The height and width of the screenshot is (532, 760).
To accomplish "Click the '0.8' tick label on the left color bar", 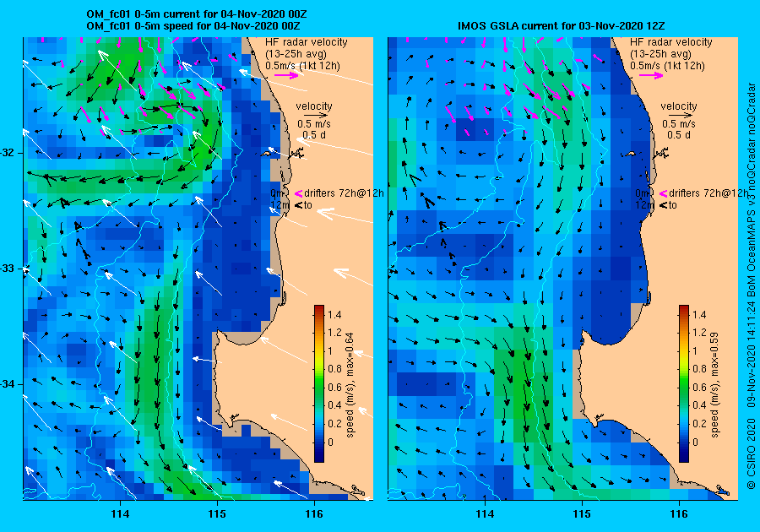I will click(x=334, y=369).
